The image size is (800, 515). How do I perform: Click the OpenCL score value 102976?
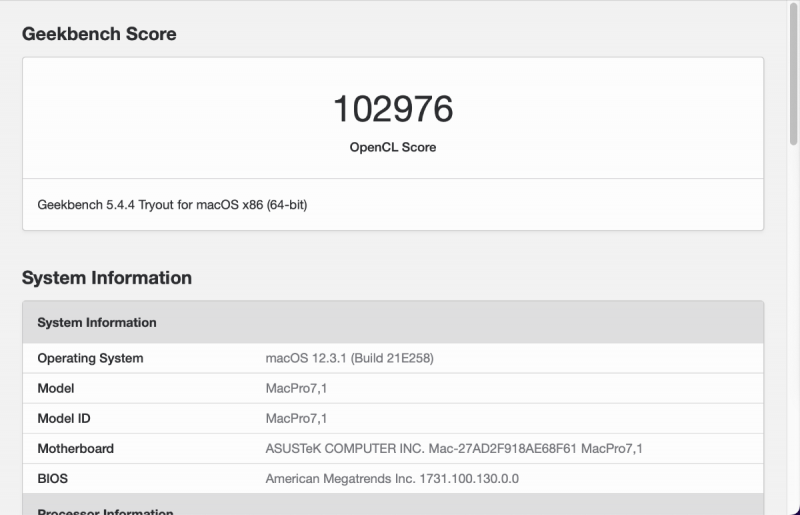(393, 109)
